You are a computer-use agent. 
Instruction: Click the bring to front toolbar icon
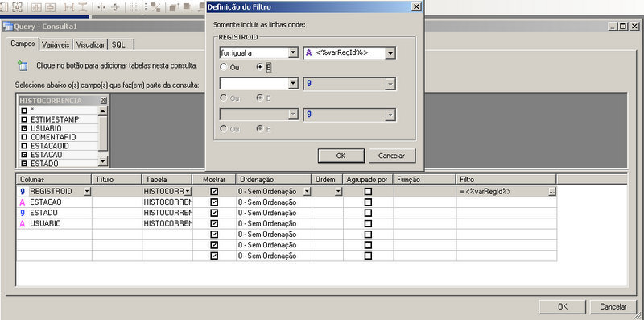(x=174, y=6)
